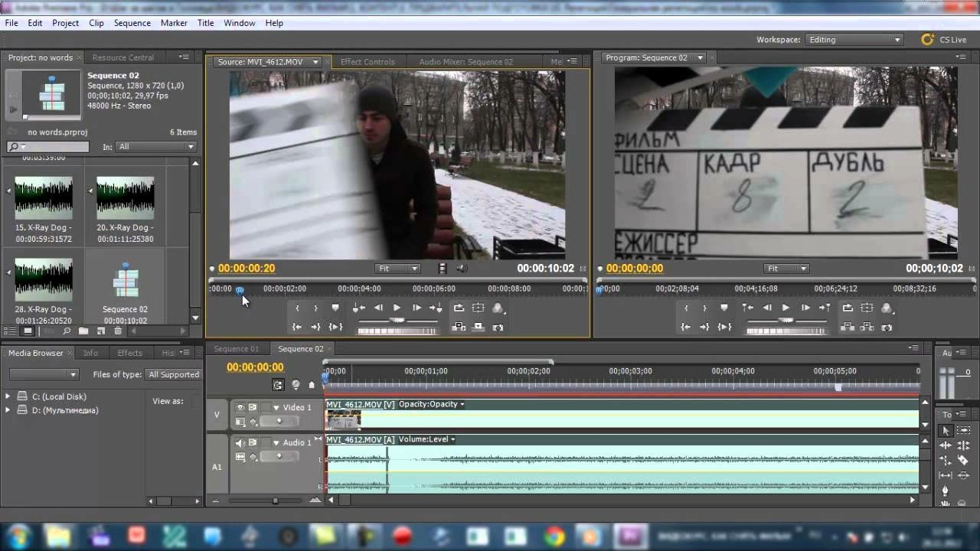Image resolution: width=980 pixels, height=551 pixels.
Task: Switch Project panel to list view
Action: [10, 331]
